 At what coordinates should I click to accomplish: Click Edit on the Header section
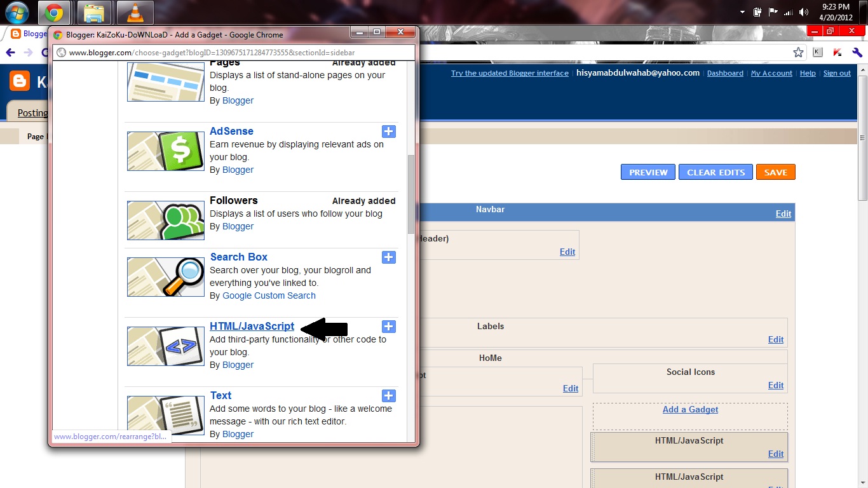click(567, 252)
